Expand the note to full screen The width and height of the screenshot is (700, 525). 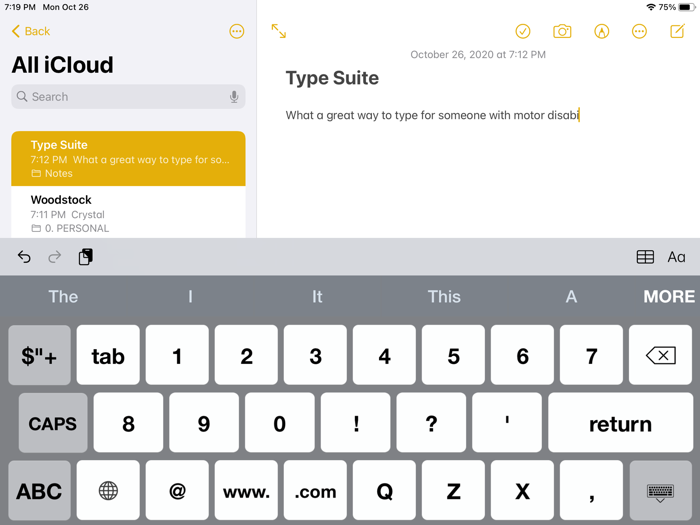[x=279, y=31]
